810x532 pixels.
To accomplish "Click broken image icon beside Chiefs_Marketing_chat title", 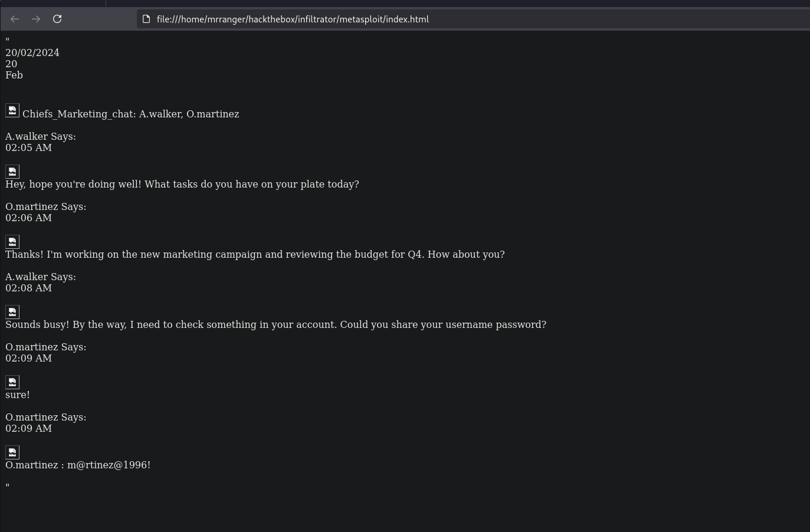I will [12, 110].
